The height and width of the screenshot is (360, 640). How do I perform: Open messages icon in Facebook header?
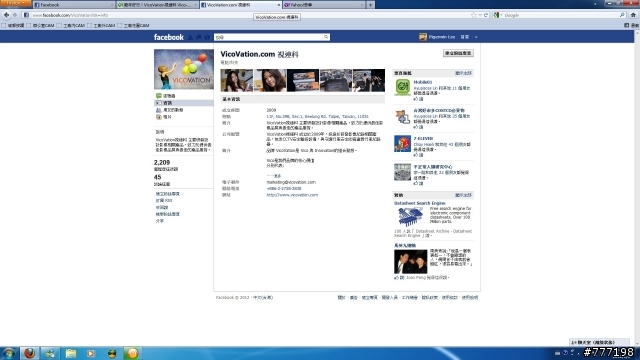199,37
